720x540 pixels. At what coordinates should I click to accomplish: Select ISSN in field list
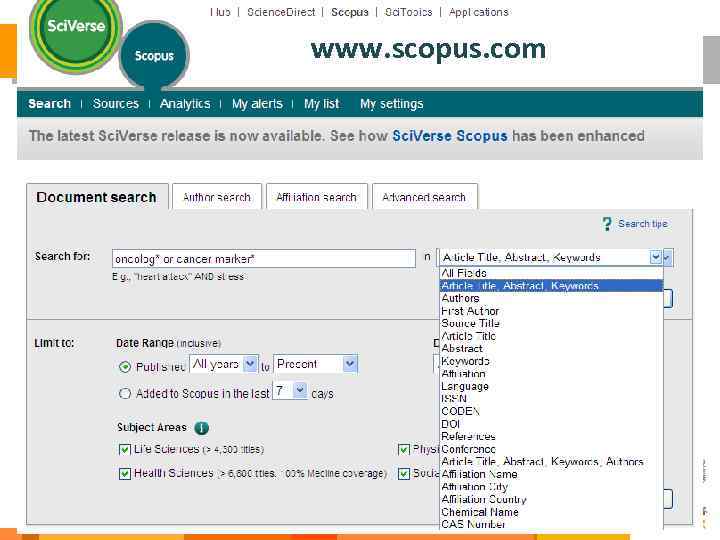pyautogui.click(x=551, y=399)
